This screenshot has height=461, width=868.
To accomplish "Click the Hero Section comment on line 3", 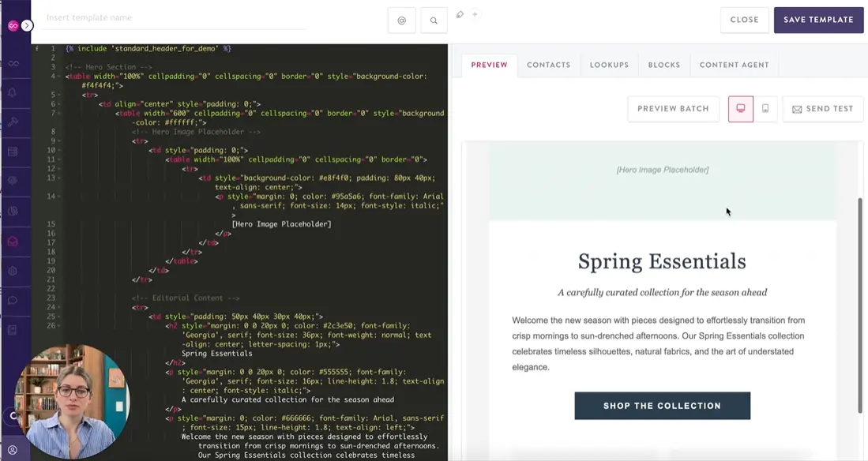I will point(108,67).
